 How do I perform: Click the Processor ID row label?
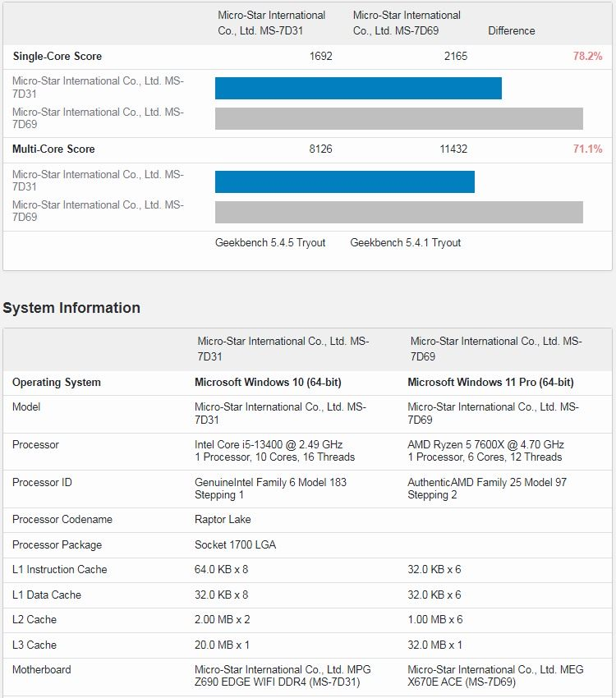(x=42, y=482)
